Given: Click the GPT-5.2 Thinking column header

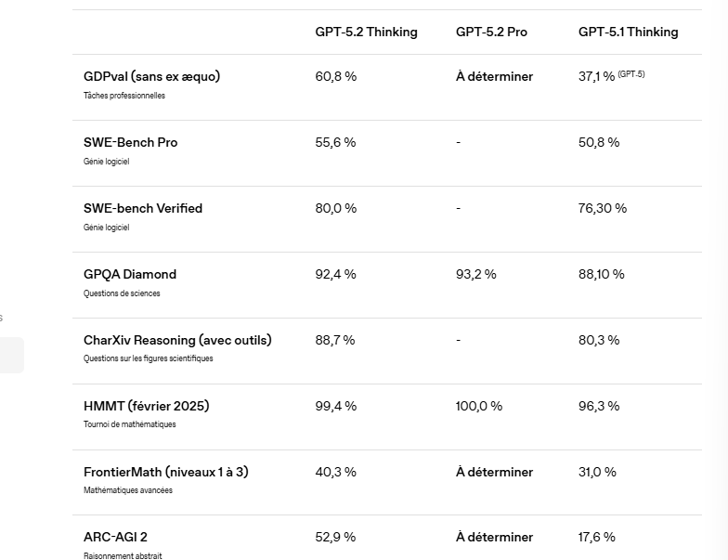Looking at the screenshot, I should (366, 32).
